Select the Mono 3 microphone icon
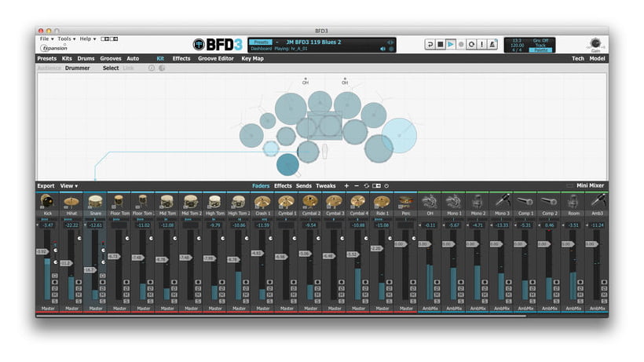The width and height of the screenshot is (644, 362). pos(502,202)
